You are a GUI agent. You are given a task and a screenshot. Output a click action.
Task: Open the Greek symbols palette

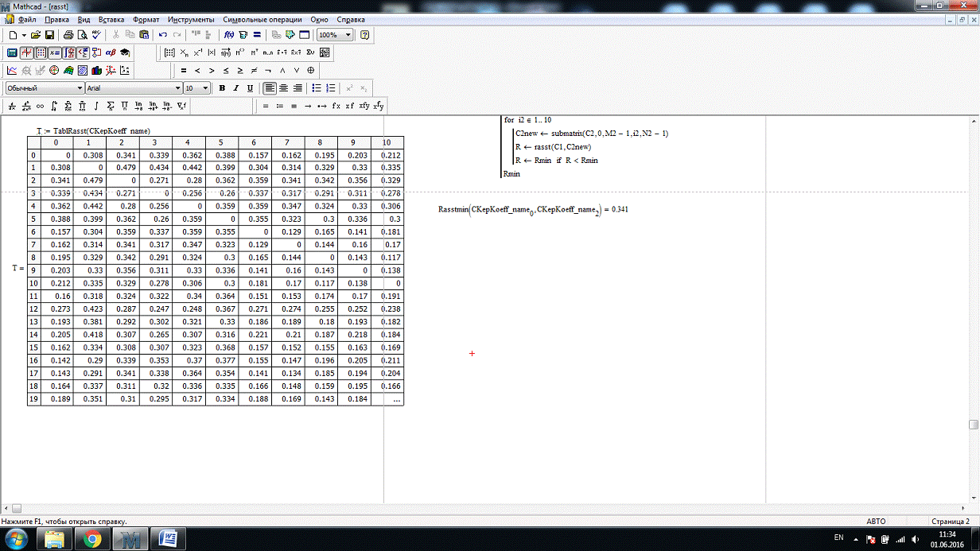tap(111, 52)
